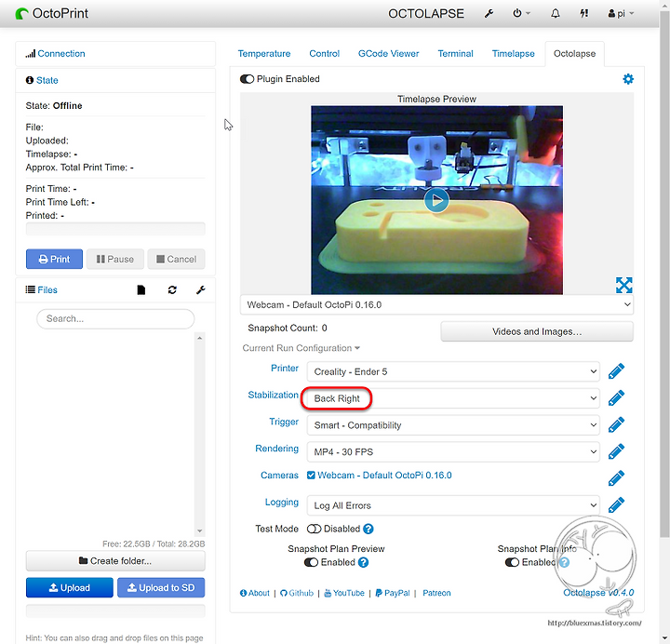Click the Files search field
Screen dimensions: 670x644
point(115,319)
